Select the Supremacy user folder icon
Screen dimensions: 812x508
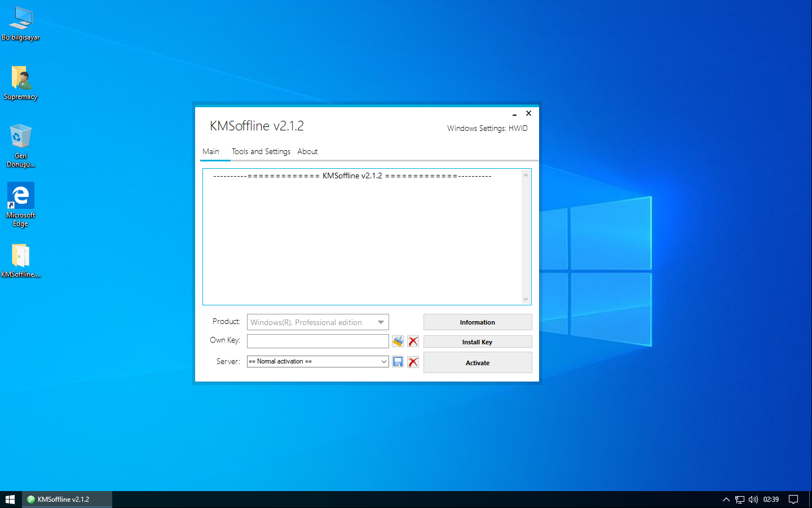(x=21, y=83)
